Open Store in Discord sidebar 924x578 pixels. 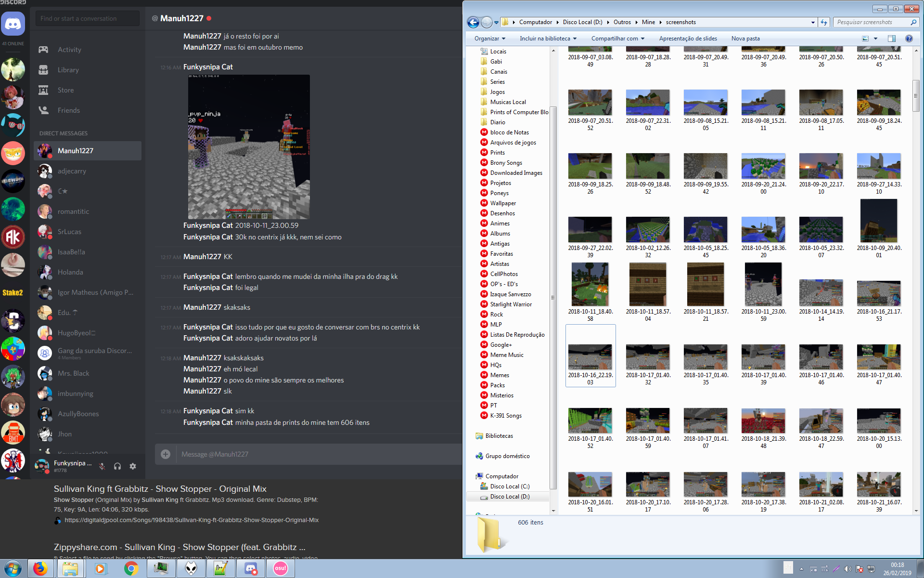[x=65, y=90]
